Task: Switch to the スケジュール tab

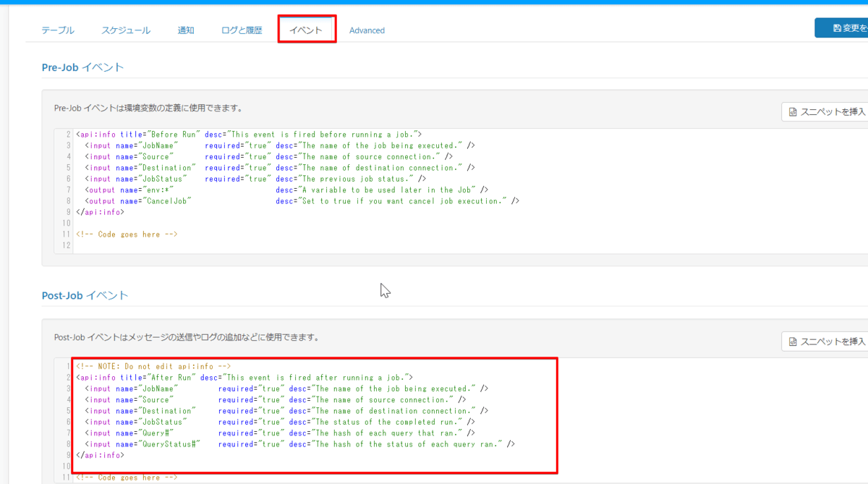Action: [x=126, y=30]
